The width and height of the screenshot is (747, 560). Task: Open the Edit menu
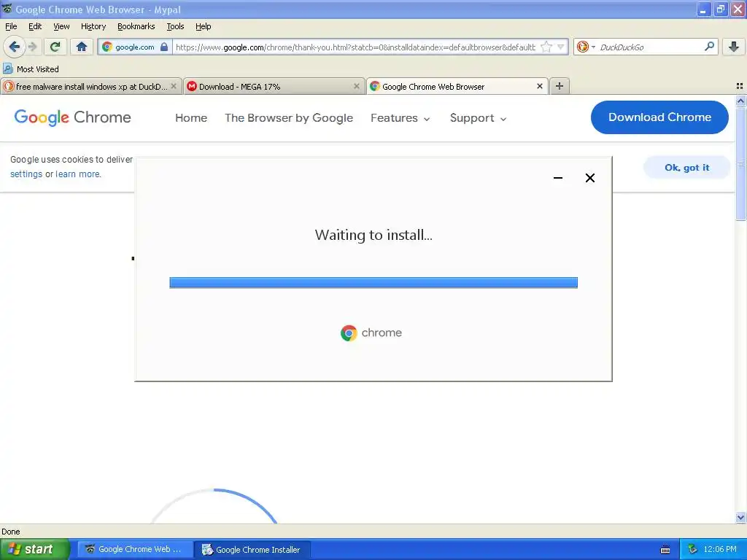tap(35, 26)
